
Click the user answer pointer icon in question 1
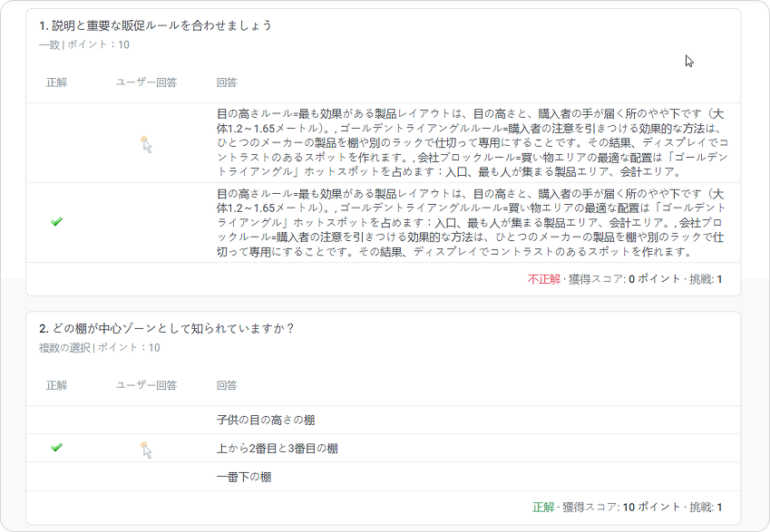click(x=146, y=143)
